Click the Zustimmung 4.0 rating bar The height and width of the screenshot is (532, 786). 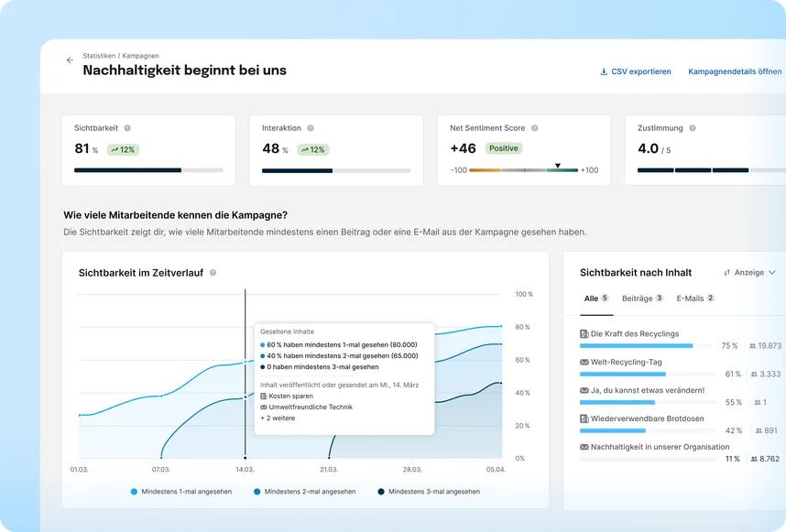point(712,170)
